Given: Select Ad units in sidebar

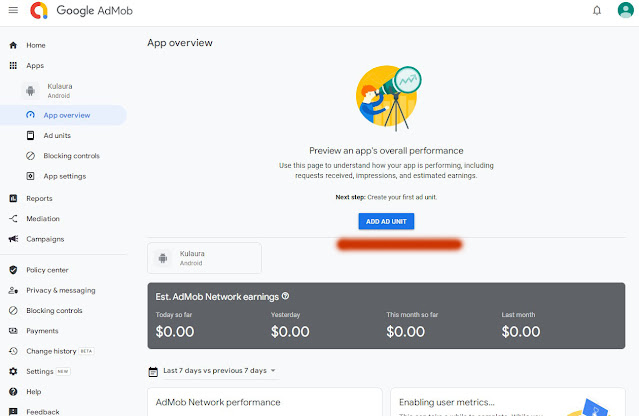Looking at the screenshot, I should click(56, 135).
